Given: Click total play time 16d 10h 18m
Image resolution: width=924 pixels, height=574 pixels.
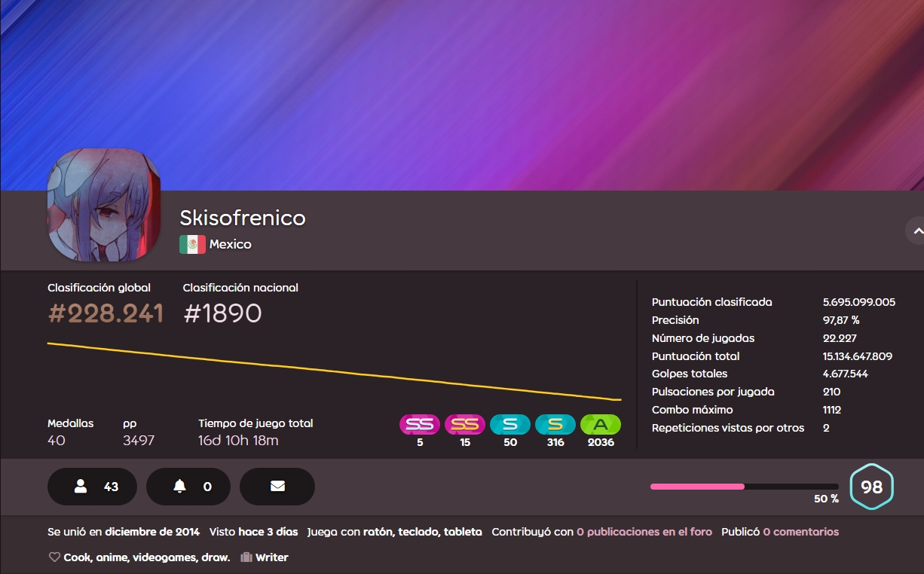Looking at the screenshot, I should click(238, 441).
